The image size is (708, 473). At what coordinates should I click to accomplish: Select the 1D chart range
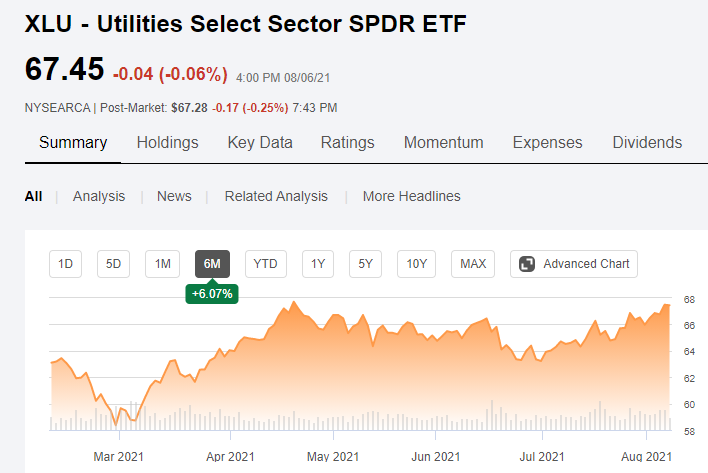[66, 264]
